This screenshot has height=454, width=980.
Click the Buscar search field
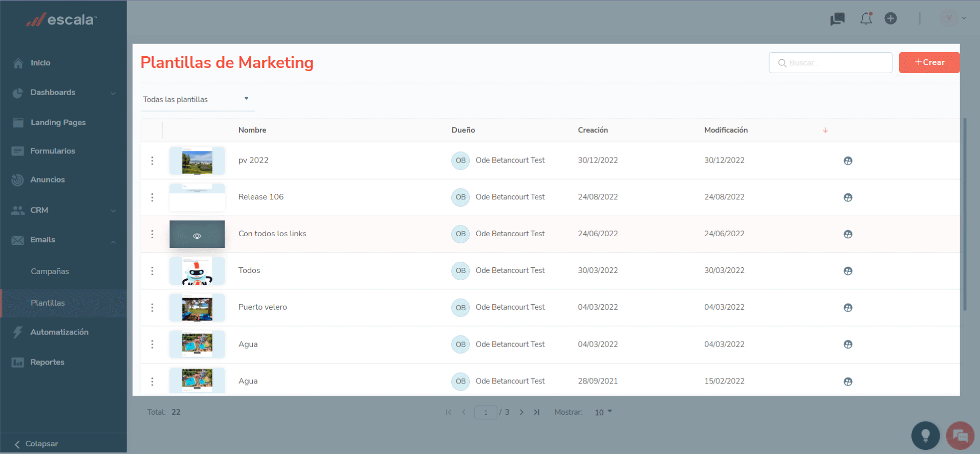(830, 63)
